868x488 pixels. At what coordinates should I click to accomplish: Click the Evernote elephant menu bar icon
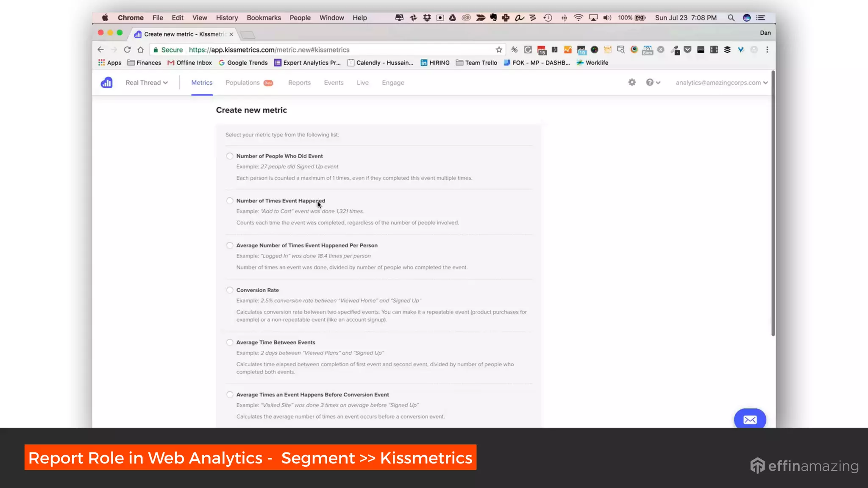[x=493, y=18]
